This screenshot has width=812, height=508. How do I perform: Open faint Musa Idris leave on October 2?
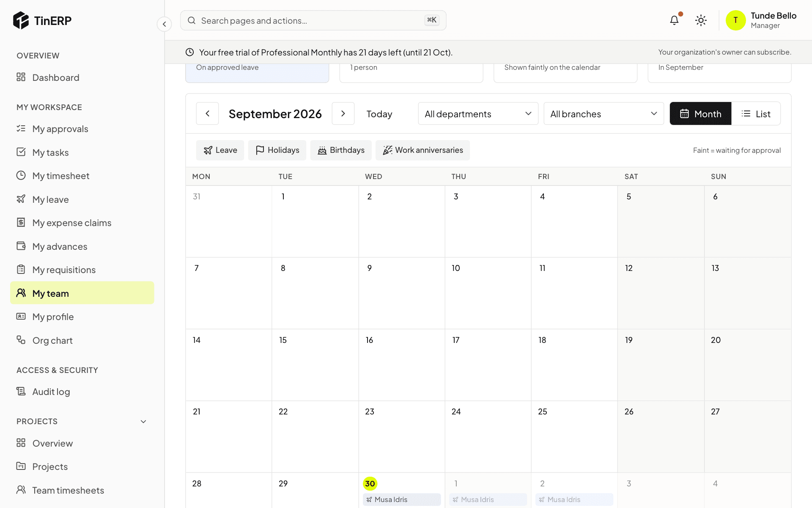(x=574, y=500)
